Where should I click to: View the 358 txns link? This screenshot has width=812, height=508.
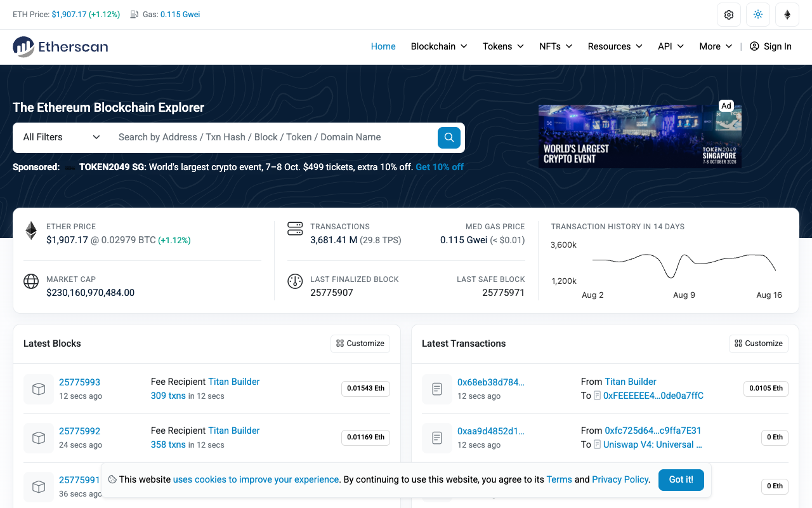pos(168,444)
